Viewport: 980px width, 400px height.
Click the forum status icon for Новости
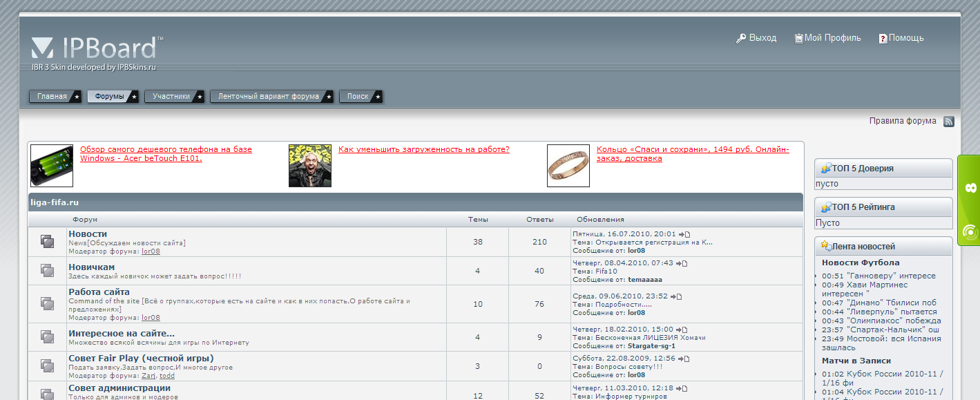point(47,241)
